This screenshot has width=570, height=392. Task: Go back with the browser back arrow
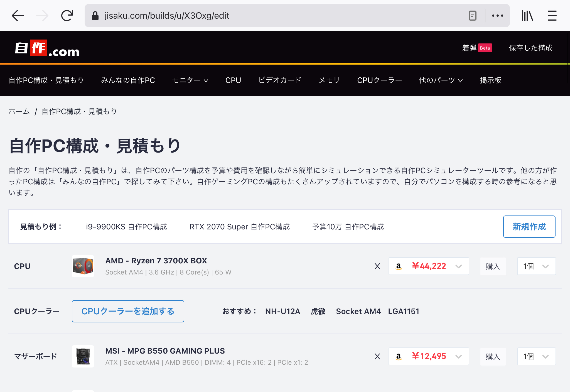click(18, 16)
